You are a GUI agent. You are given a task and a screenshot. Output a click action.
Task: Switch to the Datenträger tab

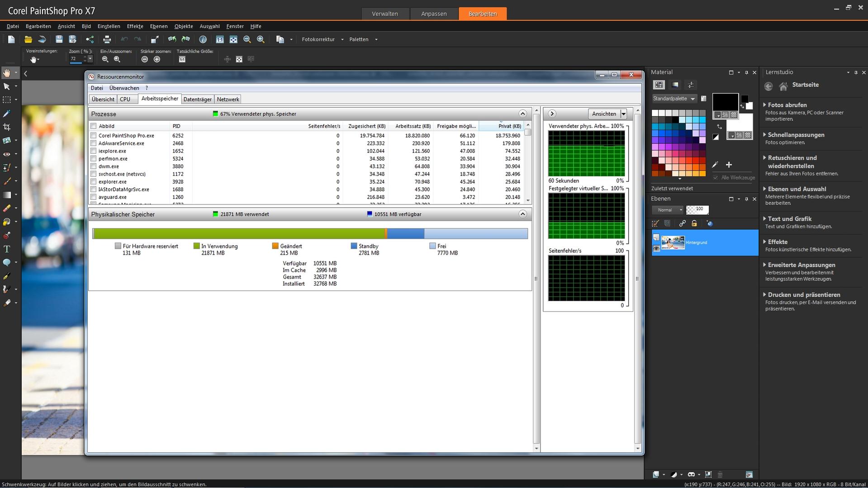pos(197,99)
